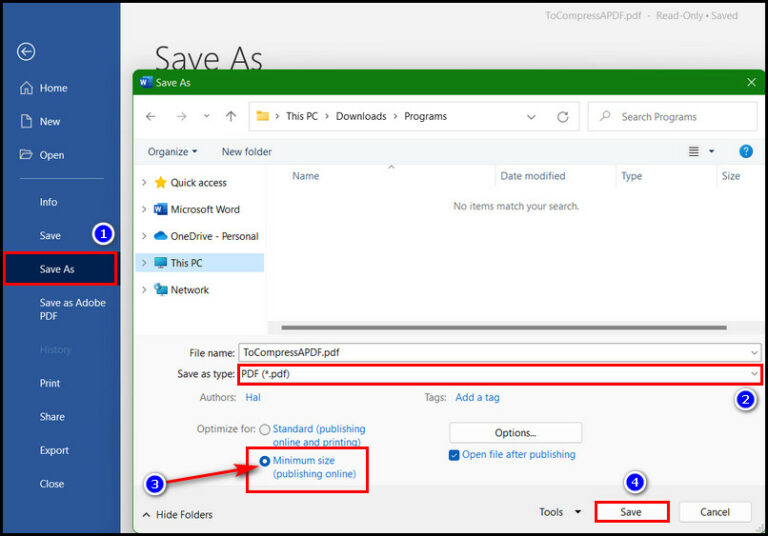Change view using the list view icon
Image resolution: width=768 pixels, height=536 pixels.
pyautogui.click(x=694, y=151)
